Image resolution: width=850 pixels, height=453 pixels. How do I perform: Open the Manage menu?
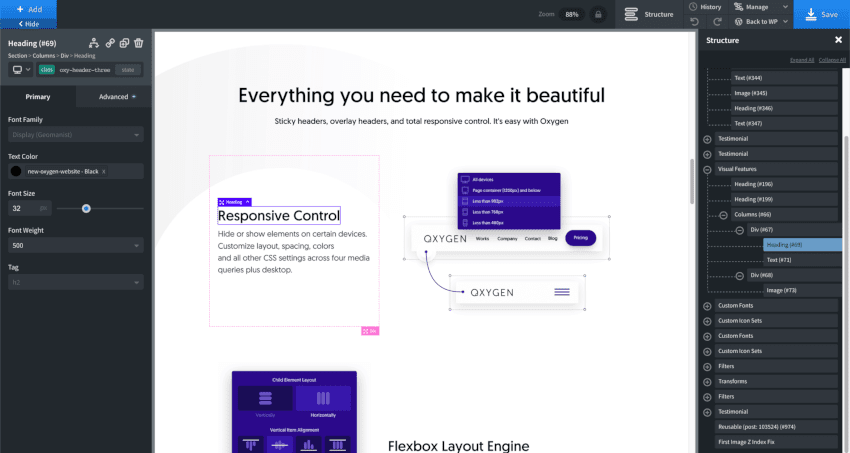click(751, 7)
